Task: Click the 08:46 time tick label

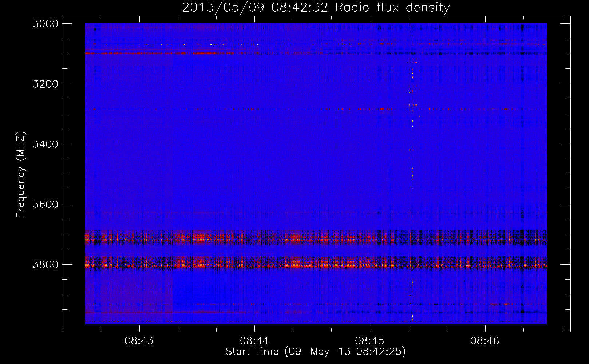Action: (x=485, y=341)
